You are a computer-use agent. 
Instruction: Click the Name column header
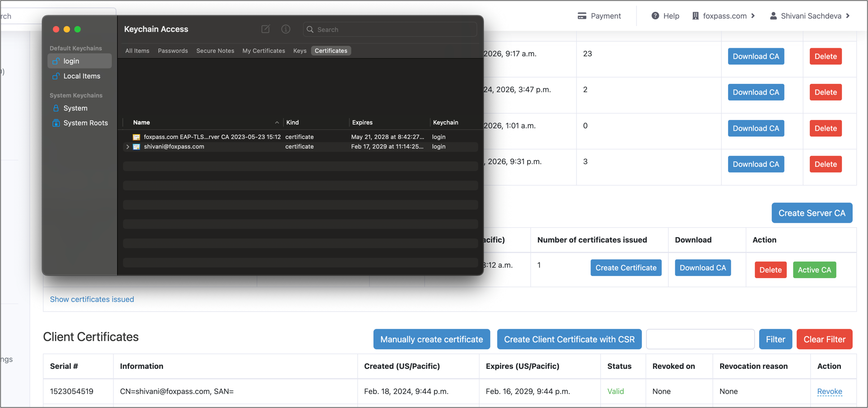point(141,123)
